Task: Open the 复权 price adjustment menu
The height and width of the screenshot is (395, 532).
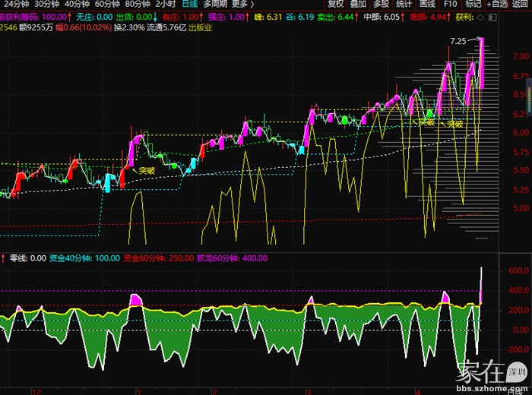Action: point(335,4)
